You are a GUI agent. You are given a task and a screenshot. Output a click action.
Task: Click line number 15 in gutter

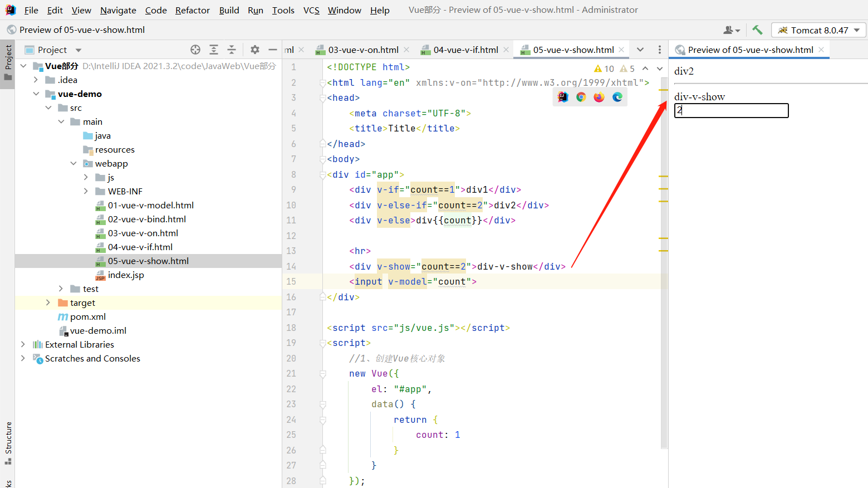pyautogui.click(x=291, y=281)
